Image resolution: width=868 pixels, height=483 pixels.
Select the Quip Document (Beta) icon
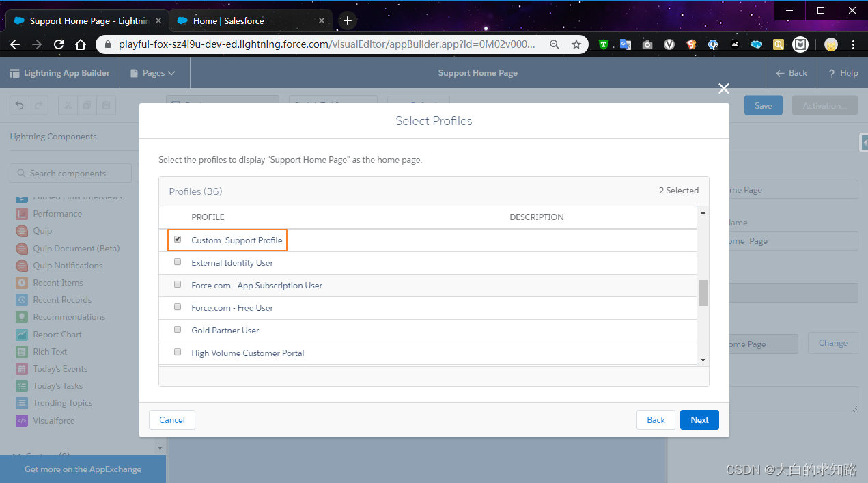coord(22,249)
